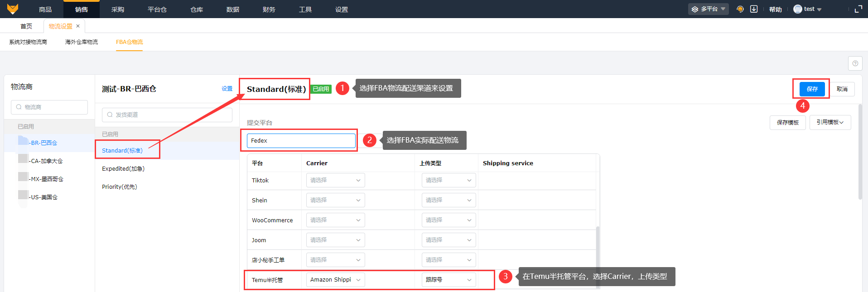
Task: Expand the 引用模板 dropdown
Action: coord(830,122)
